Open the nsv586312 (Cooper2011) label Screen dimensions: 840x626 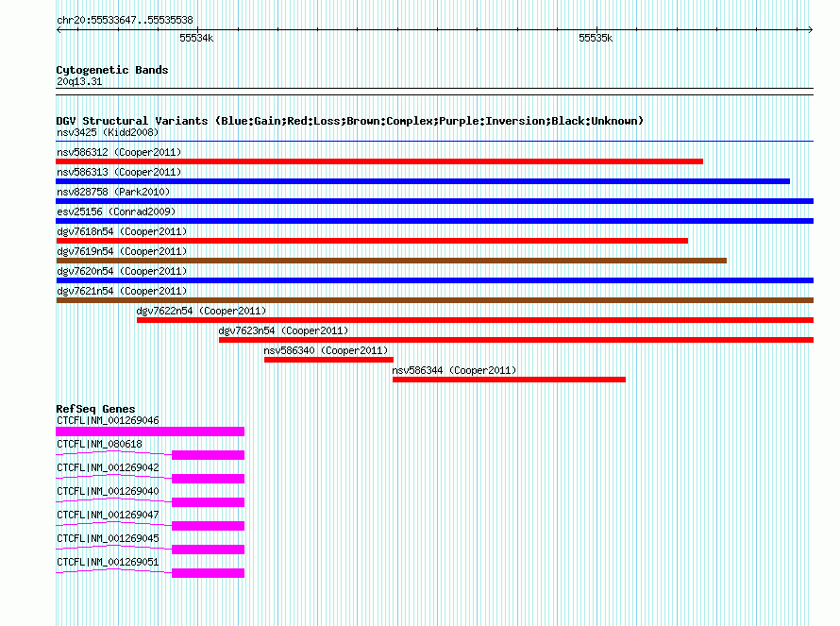(x=119, y=152)
